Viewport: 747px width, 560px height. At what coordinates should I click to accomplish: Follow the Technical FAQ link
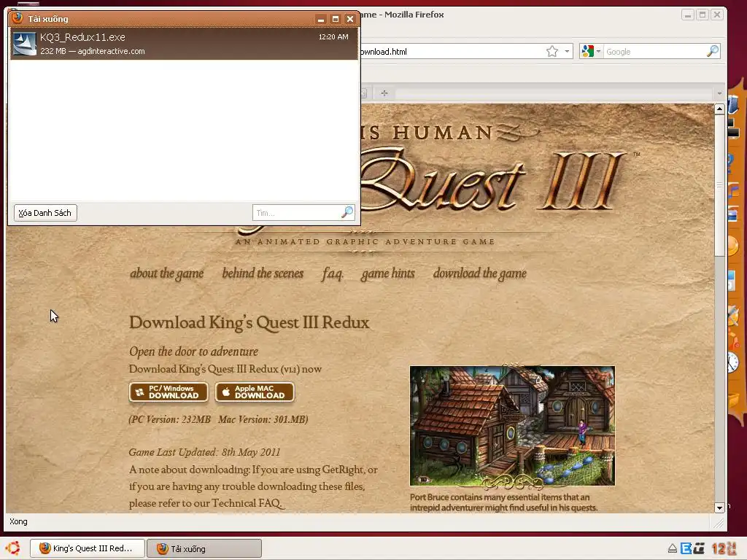pyautogui.click(x=247, y=503)
